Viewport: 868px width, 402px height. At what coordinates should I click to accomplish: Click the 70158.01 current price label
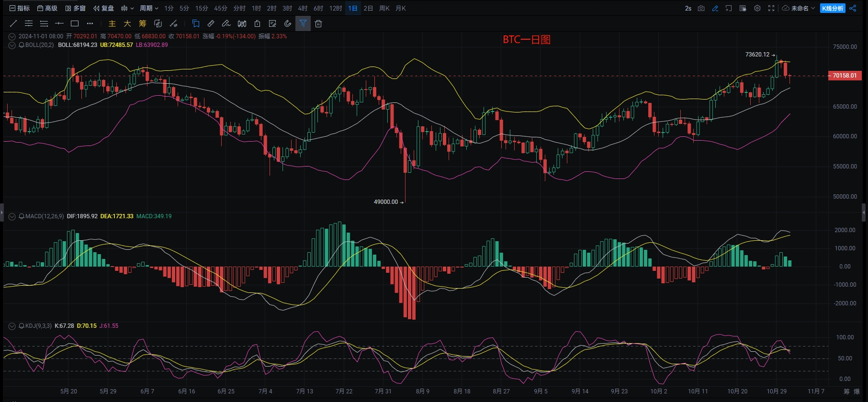[x=845, y=76]
